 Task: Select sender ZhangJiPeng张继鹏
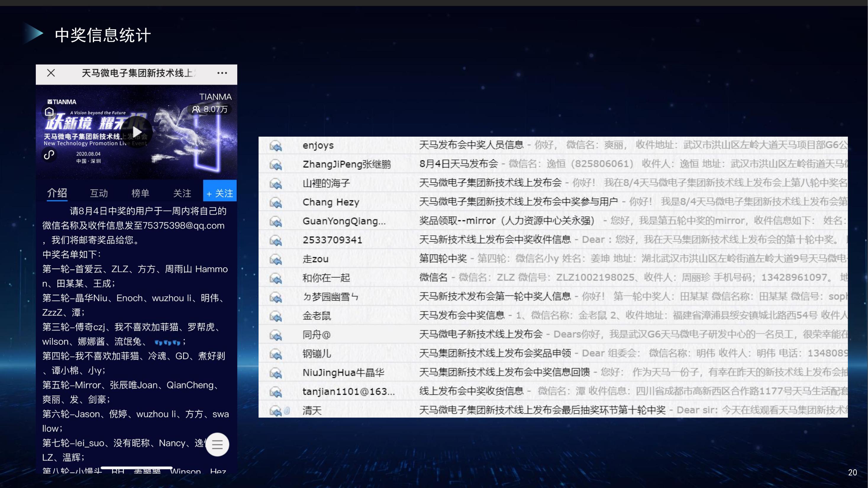pos(347,164)
